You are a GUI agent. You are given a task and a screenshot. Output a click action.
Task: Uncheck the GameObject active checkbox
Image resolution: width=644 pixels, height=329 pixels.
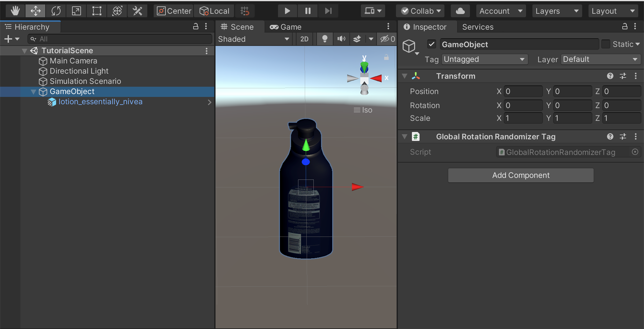pos(432,44)
